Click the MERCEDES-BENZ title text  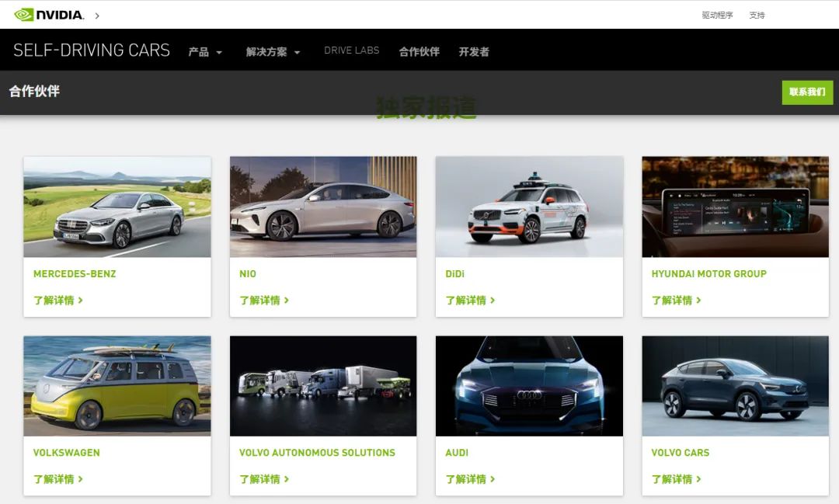75,274
